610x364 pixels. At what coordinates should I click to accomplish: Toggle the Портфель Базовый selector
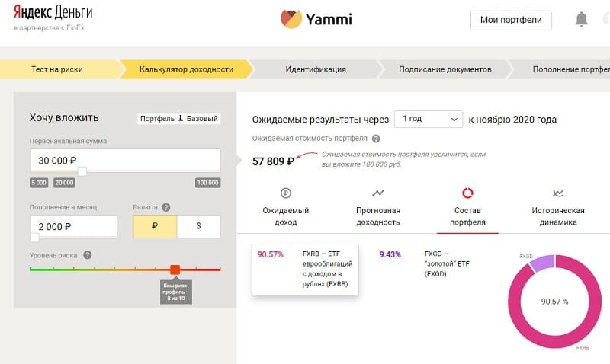(x=179, y=119)
